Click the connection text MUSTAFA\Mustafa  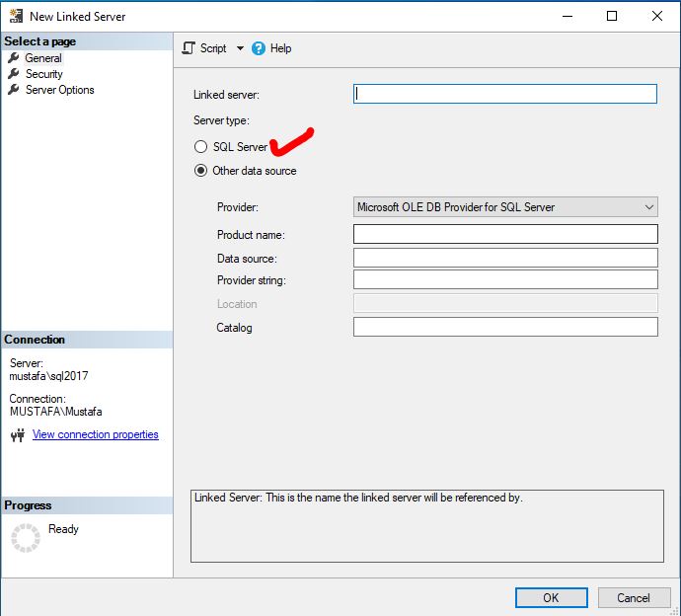(55, 412)
